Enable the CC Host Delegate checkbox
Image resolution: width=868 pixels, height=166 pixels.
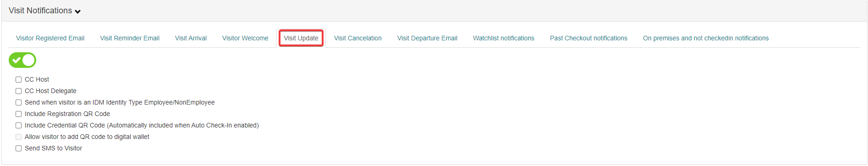[x=19, y=91]
